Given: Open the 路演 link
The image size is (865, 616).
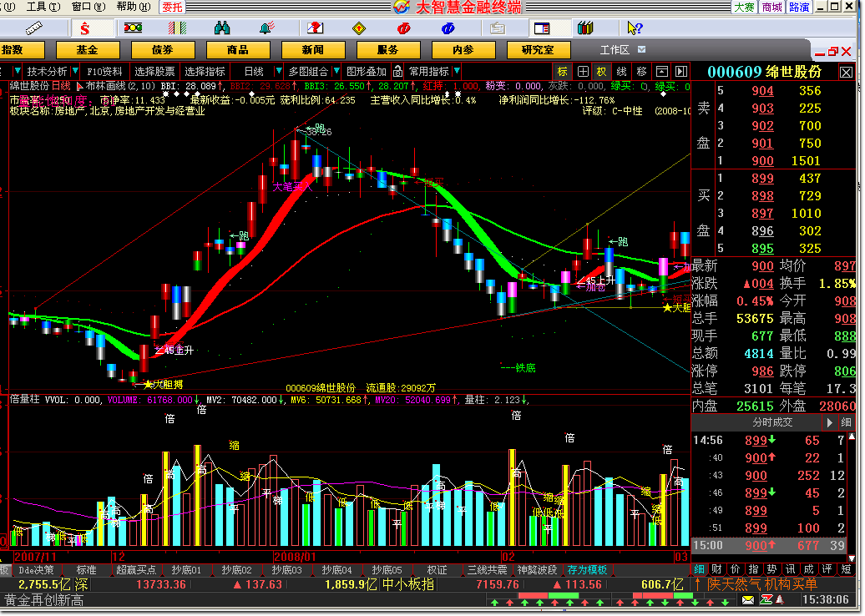Looking at the screenshot, I should [799, 7].
